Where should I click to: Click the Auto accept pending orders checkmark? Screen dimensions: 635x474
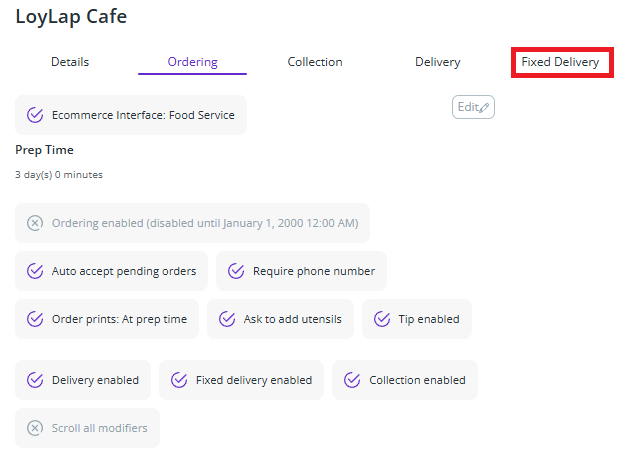[35, 271]
